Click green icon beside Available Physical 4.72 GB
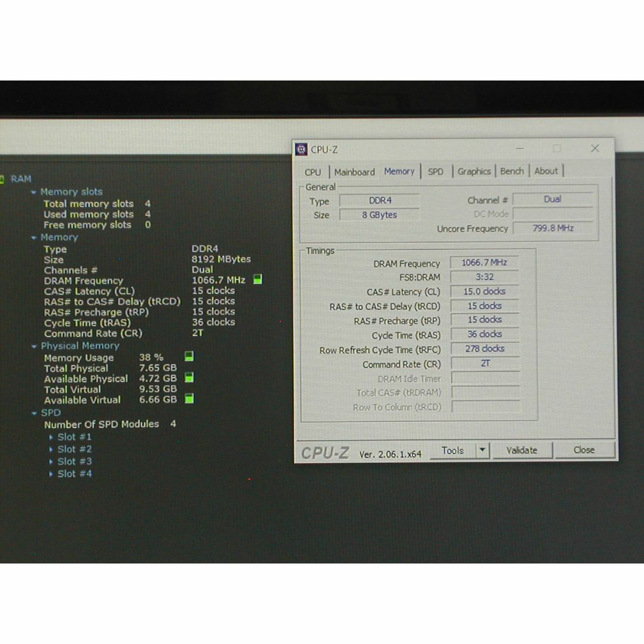Image resolution: width=644 pixels, height=644 pixels. point(189,377)
